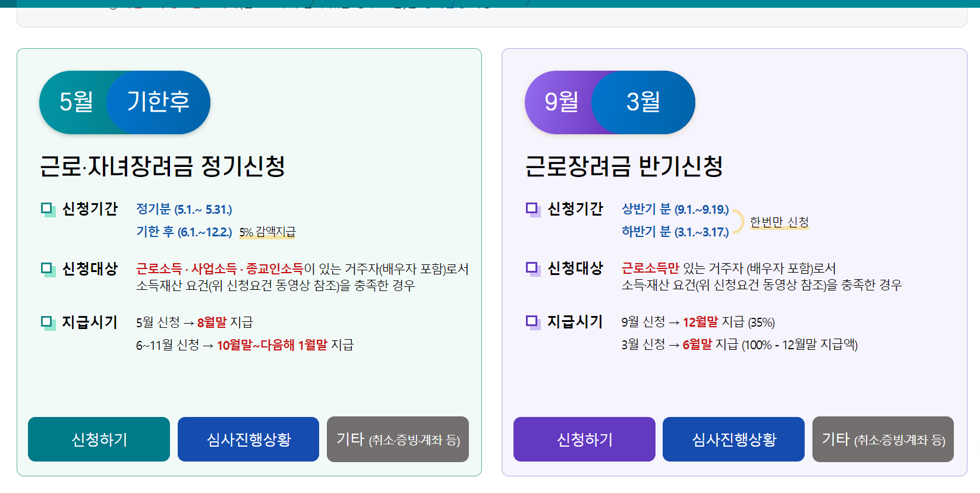The image size is (980, 493).
Task: Click the text 기한 후 (6.1.~12.2.)
Action: click(x=184, y=232)
